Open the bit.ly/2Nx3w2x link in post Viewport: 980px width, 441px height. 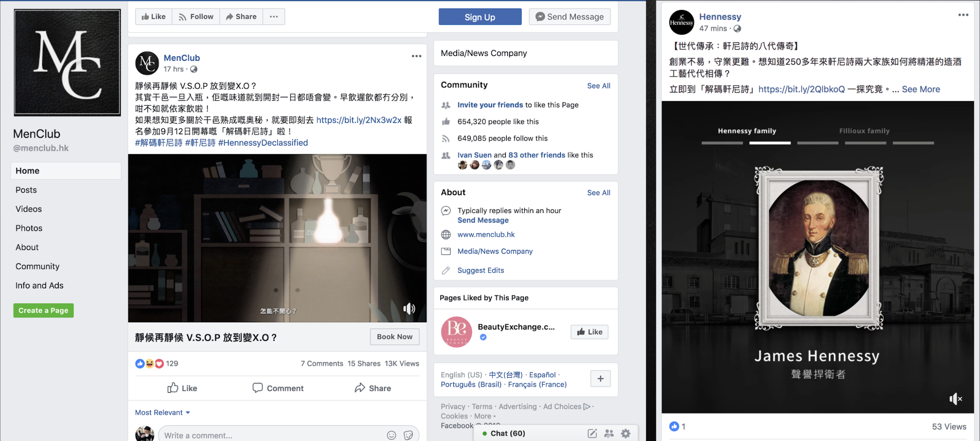pyautogui.click(x=359, y=120)
